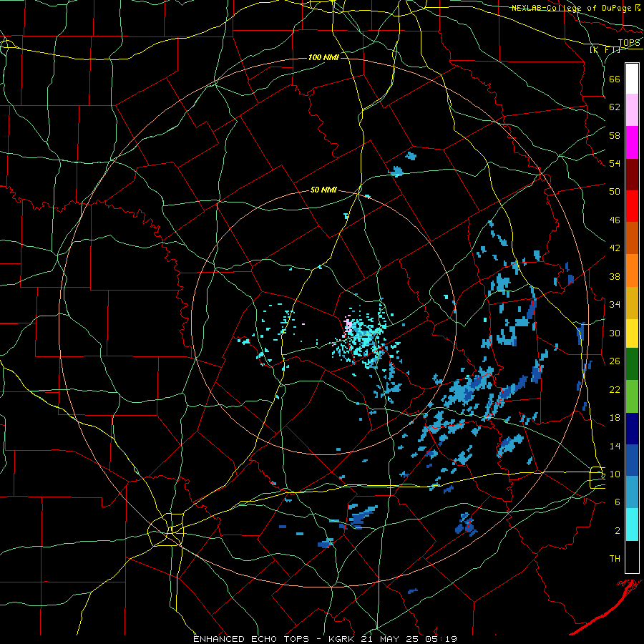
Task: Click the '[K FT]' units label
Action: coord(605,49)
